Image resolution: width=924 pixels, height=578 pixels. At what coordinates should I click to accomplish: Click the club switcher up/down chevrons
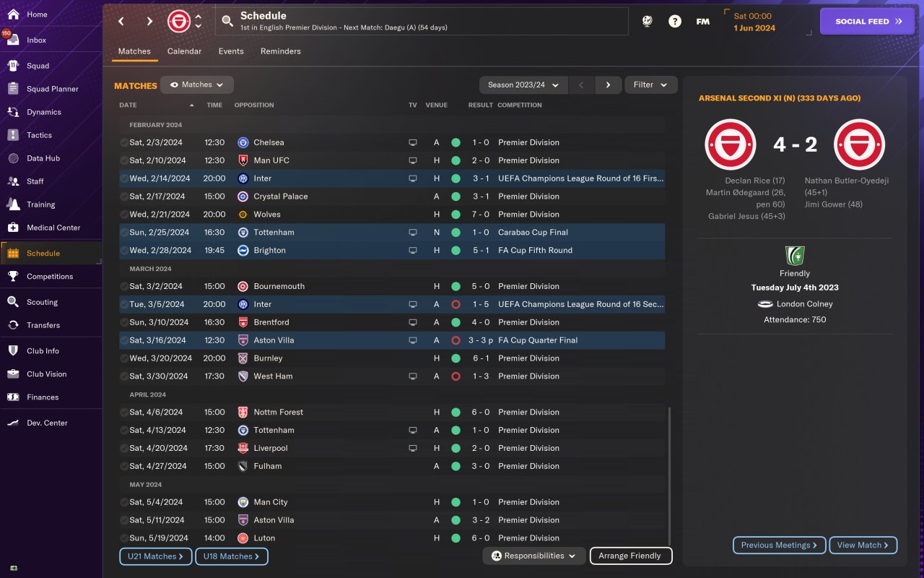tap(199, 21)
